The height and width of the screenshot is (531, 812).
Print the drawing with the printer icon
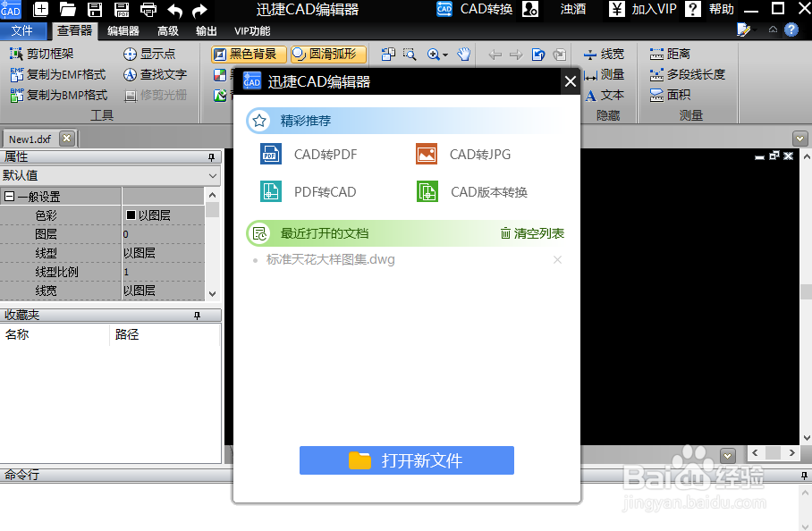148,9
